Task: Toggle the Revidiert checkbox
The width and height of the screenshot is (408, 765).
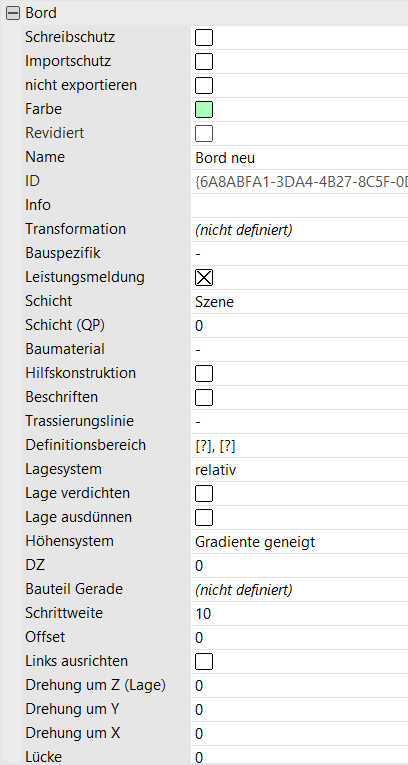Action: click(204, 134)
